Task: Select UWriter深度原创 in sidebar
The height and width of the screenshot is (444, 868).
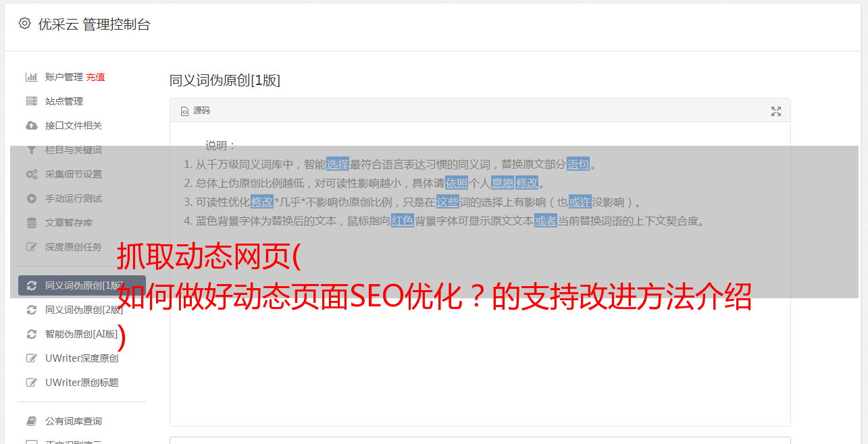Action: 82,358
